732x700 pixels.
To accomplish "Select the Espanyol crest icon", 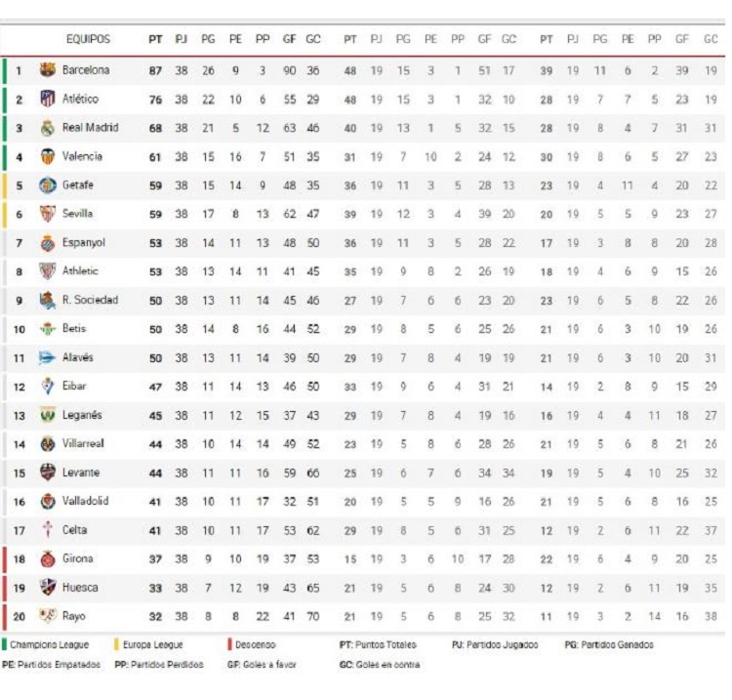I will pos(47,243).
